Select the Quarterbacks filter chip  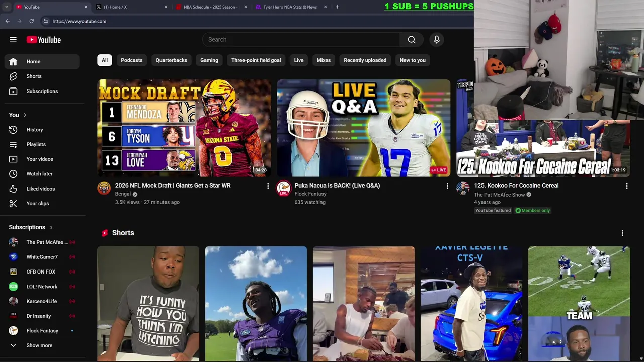[172, 60]
